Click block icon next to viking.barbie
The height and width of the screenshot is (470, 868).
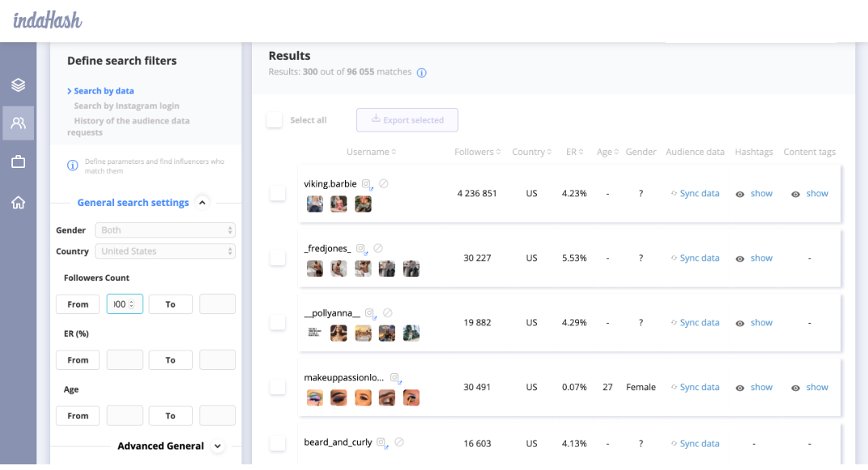(384, 183)
